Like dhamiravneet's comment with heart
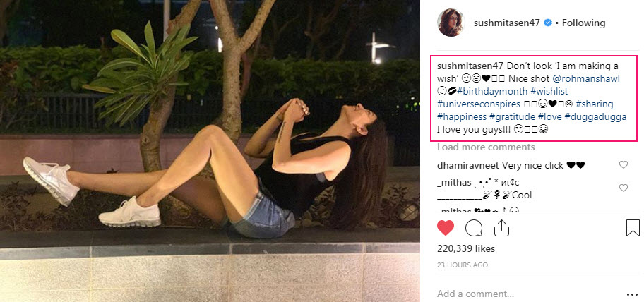Viewport: 644px width, 302px height. coord(623,165)
